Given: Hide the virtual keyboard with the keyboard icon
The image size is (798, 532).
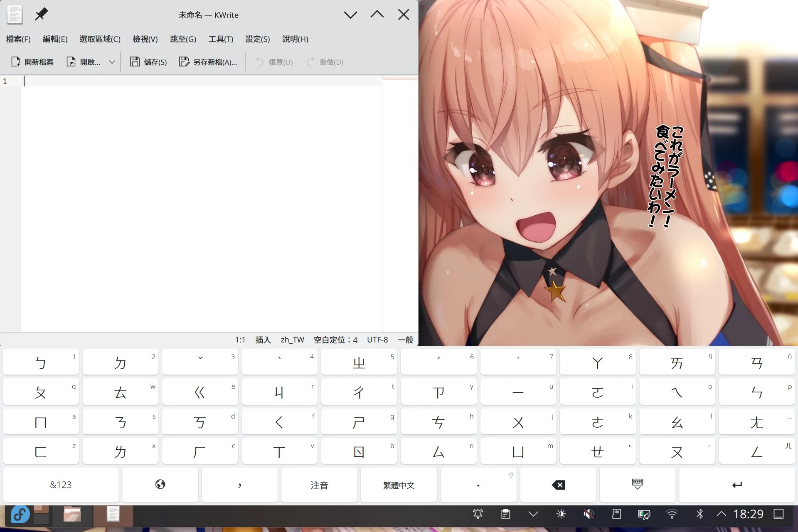Looking at the screenshot, I should coord(637,485).
